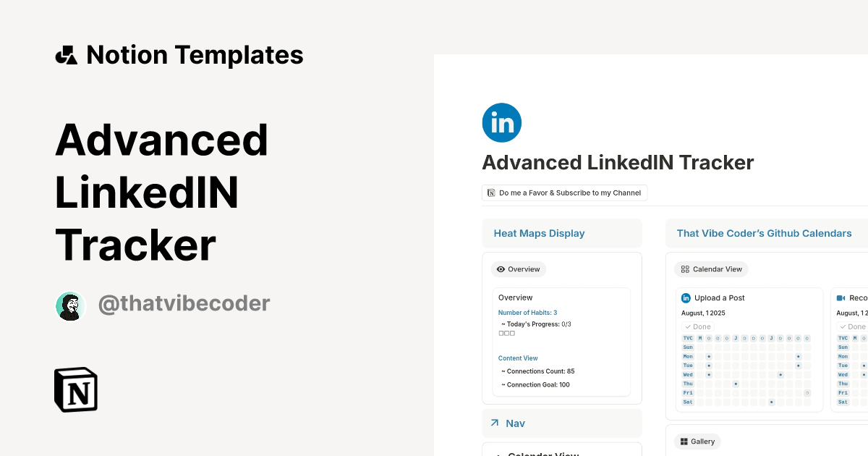Click the author avatar thumbnail
The height and width of the screenshot is (456, 868).
click(x=69, y=305)
